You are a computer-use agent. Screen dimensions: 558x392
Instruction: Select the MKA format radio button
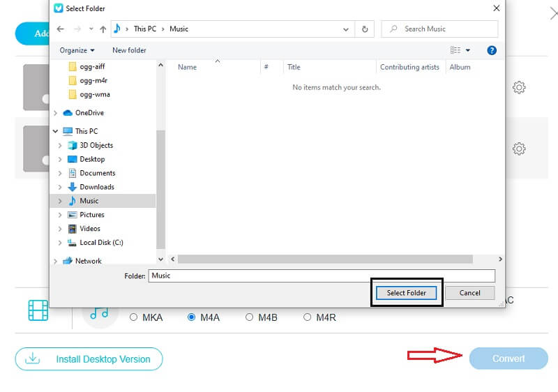[134, 317]
